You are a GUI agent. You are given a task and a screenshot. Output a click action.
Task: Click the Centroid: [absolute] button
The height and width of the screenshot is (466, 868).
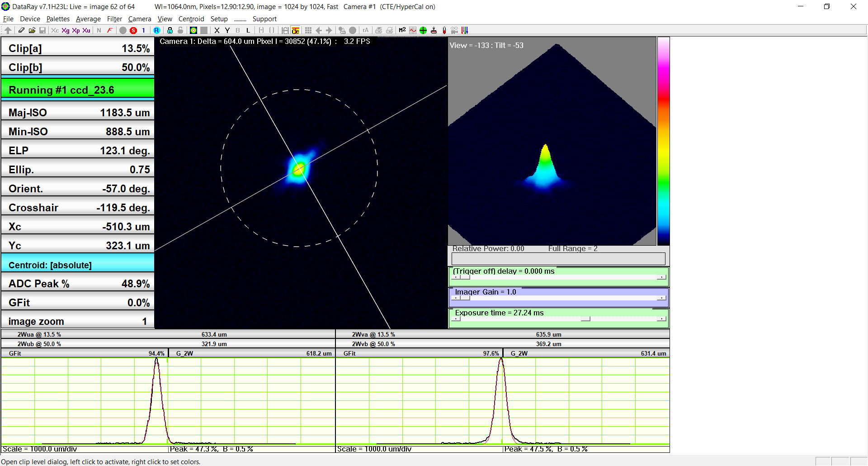click(x=78, y=264)
